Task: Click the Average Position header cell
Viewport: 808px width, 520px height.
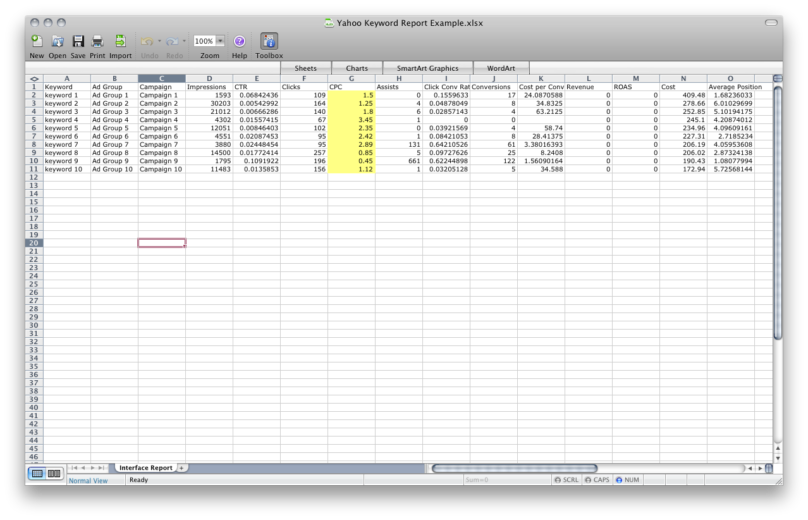Action: (730, 87)
